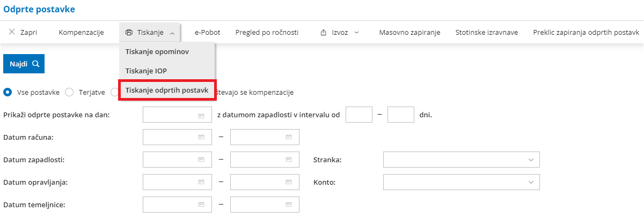Choose Tiskanje IOP menu entry
644x219 pixels.
[146, 71]
